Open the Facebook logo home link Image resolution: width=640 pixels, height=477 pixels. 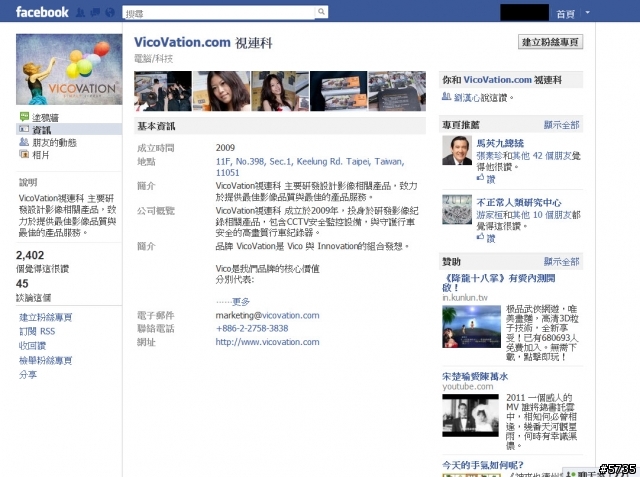pyautogui.click(x=42, y=12)
